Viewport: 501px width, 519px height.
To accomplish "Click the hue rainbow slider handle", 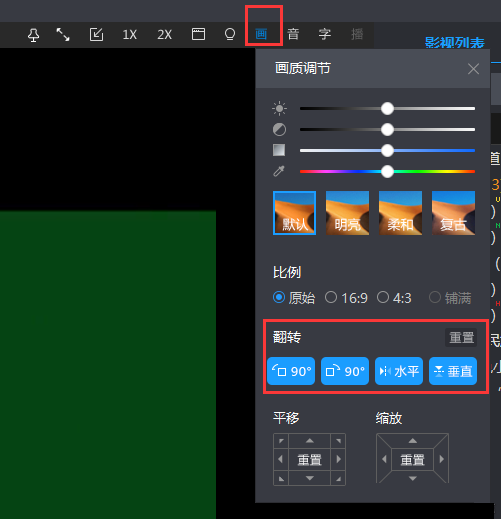I will [x=387, y=172].
